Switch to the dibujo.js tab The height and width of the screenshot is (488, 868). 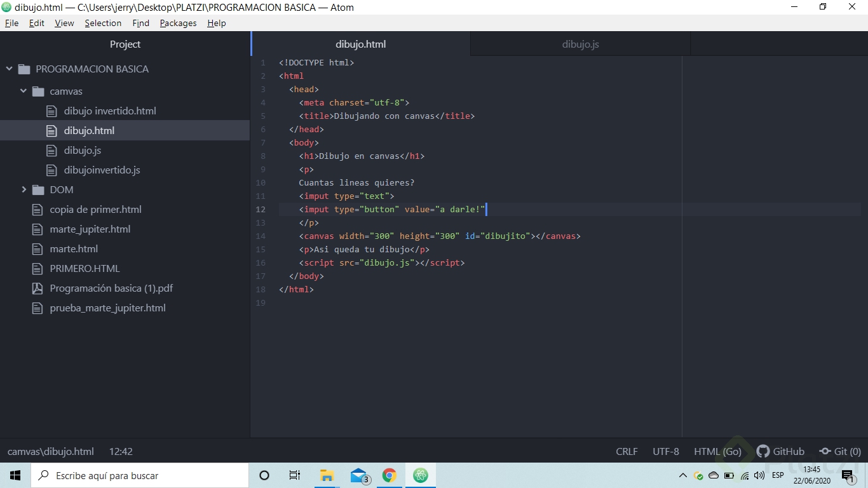pos(580,44)
